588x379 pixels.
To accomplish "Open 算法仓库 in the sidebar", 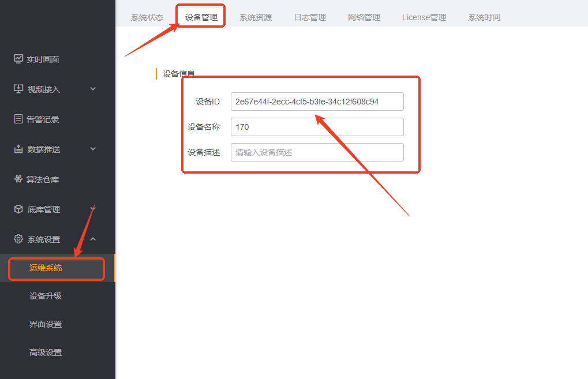I will pyautogui.click(x=43, y=179).
